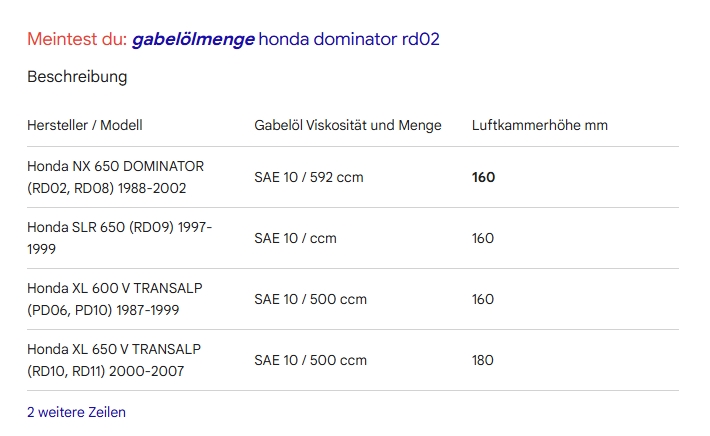Select the 'Hersteller / Modell' column header
This screenshot has width=710, height=436.
[85, 125]
